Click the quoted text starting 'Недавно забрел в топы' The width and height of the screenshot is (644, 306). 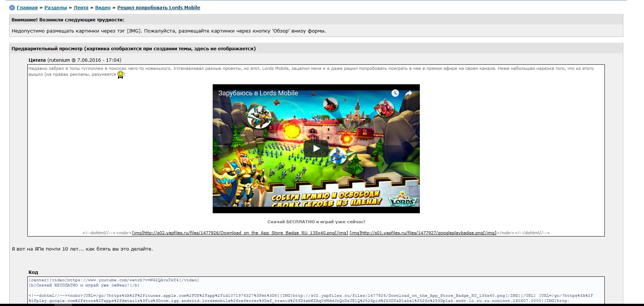[311, 71]
